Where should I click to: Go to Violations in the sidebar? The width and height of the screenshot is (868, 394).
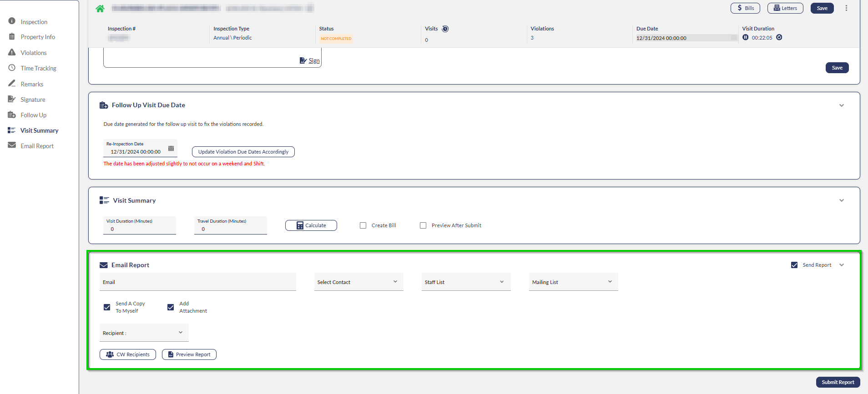pyautogui.click(x=33, y=53)
